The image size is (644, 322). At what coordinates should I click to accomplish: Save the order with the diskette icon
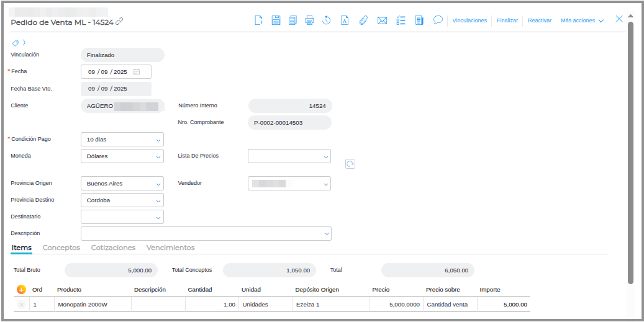276,20
